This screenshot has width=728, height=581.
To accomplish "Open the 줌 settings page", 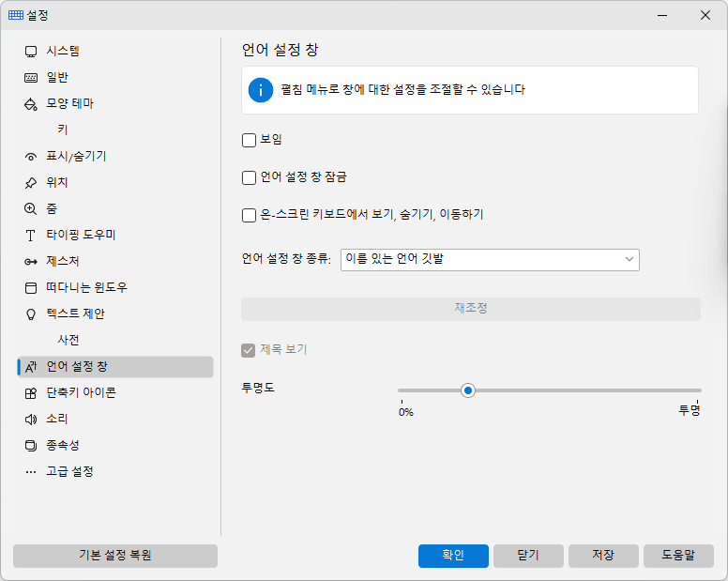I will point(115,209).
